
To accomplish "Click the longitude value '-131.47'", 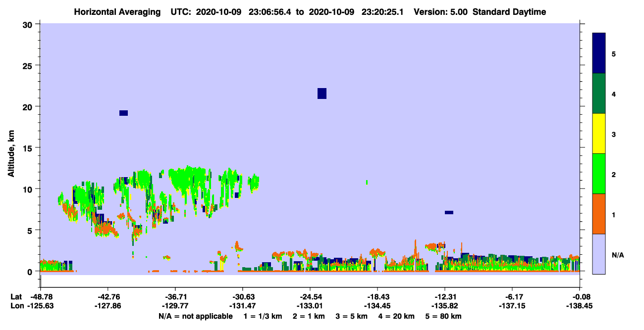I will pos(243,306).
